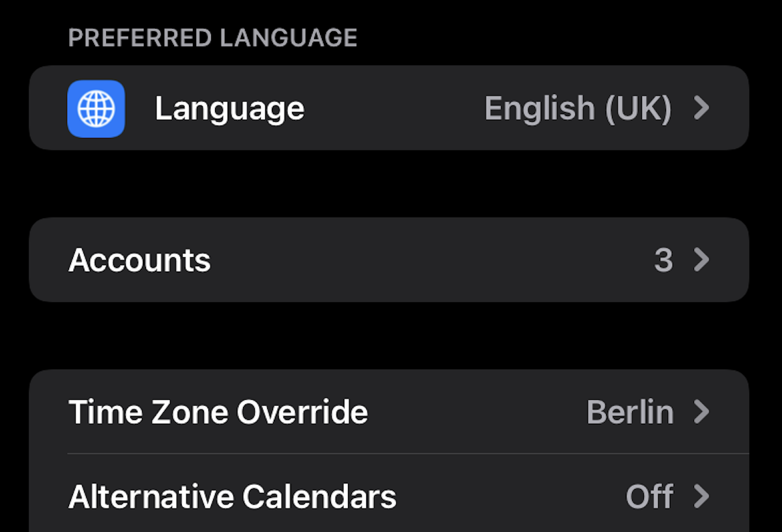Click the empty gap between Language and Accounts

coord(391,184)
